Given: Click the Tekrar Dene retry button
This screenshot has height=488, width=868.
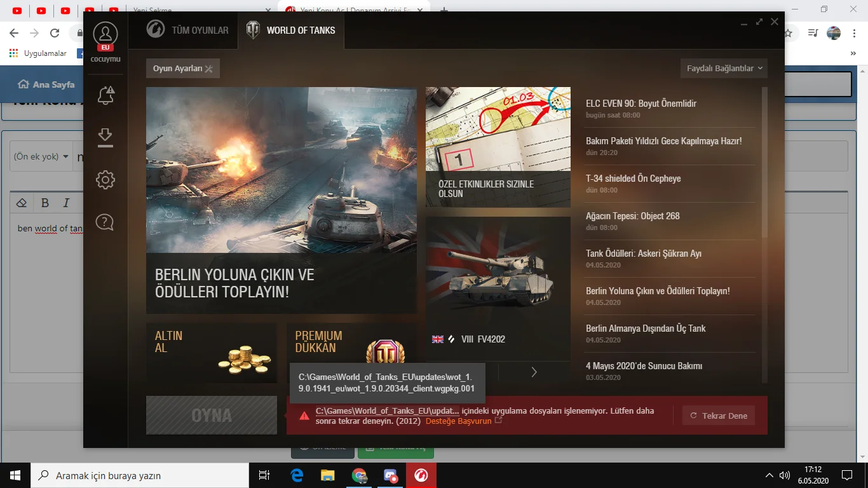Looking at the screenshot, I should pos(719,416).
